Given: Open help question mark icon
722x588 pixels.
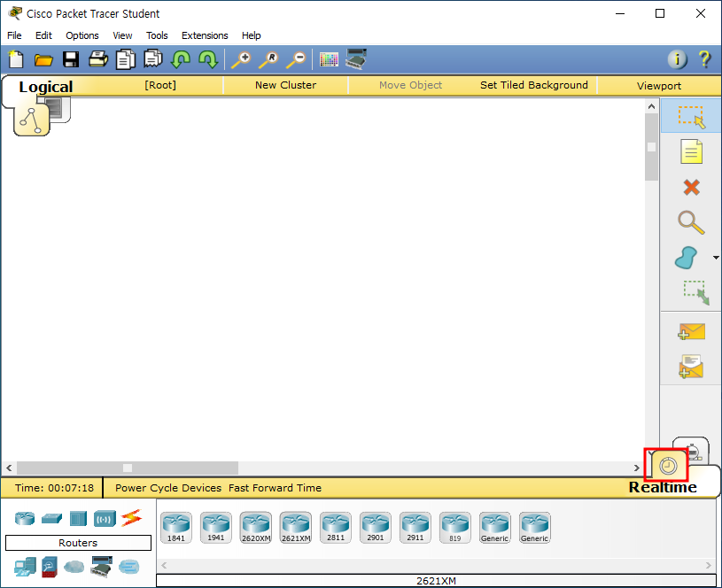Looking at the screenshot, I should point(704,59).
